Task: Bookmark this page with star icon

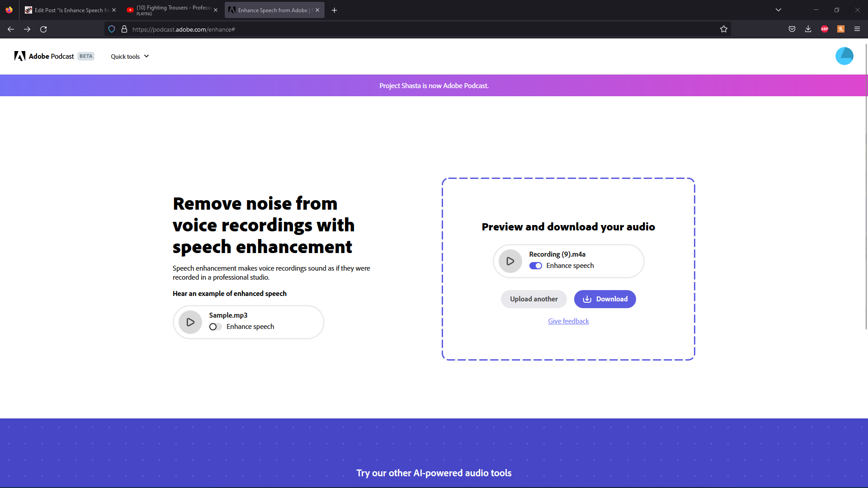Action: pyautogui.click(x=723, y=29)
